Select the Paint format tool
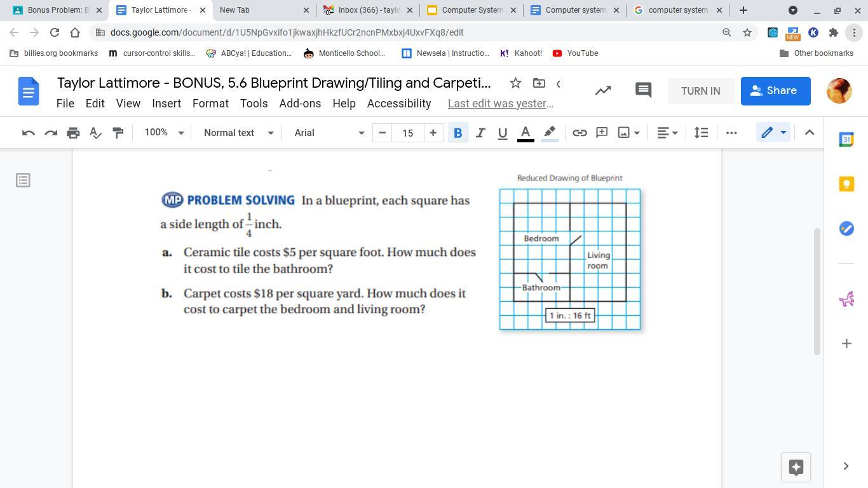Screen dimensions: 868x488 click(118, 133)
